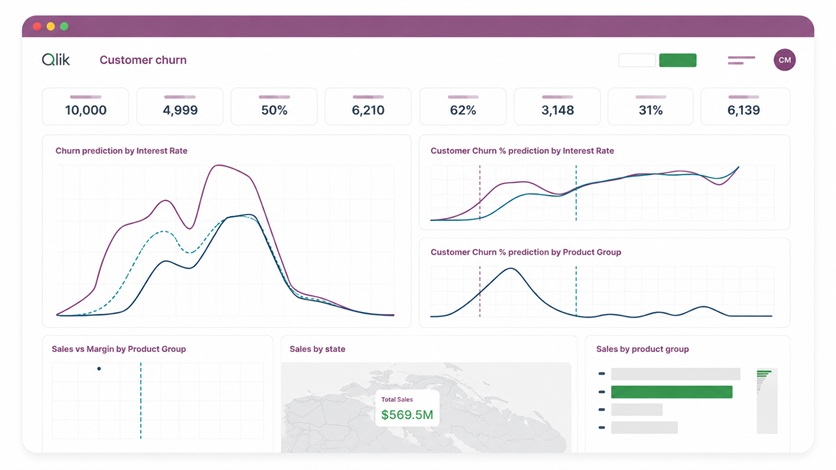Click the 6,210 KPI card
This screenshot has width=836, height=470.
pos(368,107)
